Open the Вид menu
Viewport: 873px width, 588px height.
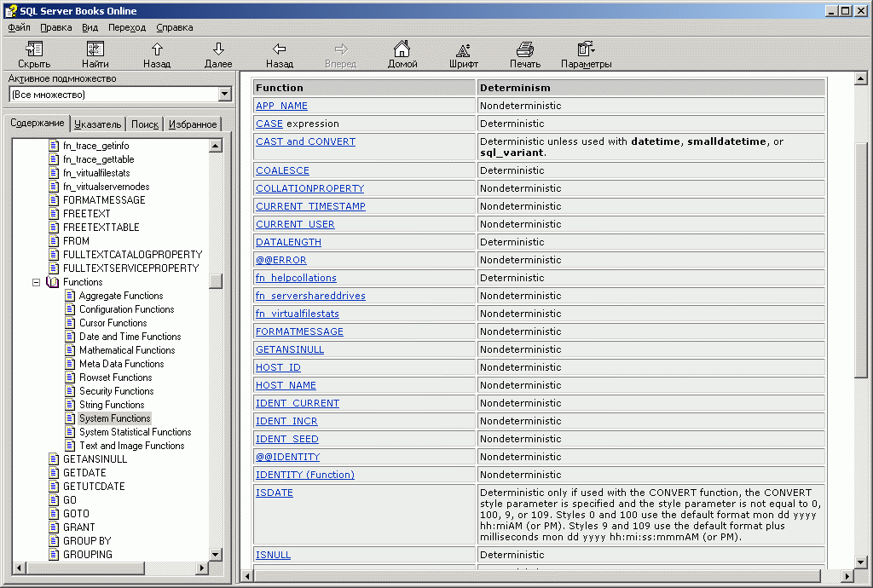coord(90,27)
